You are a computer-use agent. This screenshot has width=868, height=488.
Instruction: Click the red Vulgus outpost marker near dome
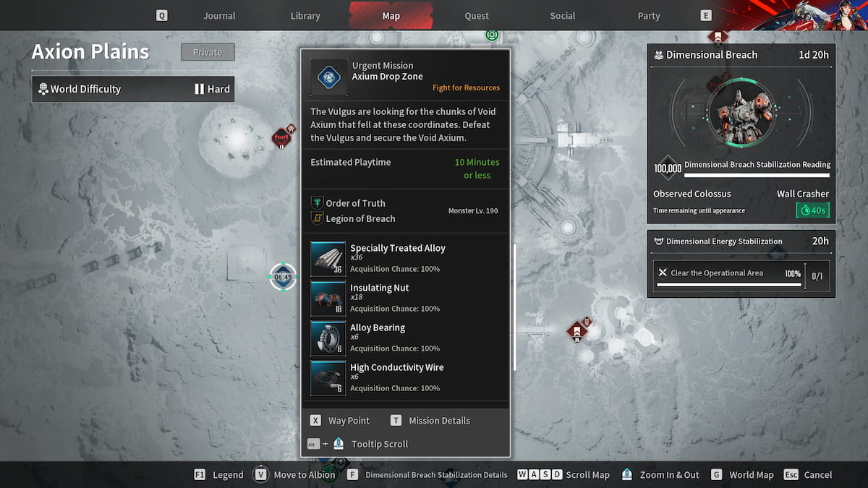click(x=284, y=137)
